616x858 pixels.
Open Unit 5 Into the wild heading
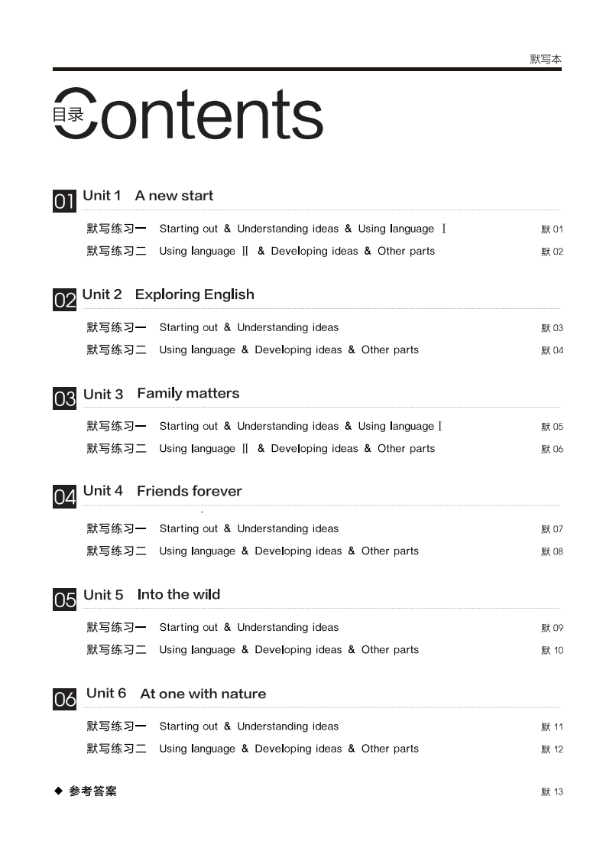(x=151, y=595)
